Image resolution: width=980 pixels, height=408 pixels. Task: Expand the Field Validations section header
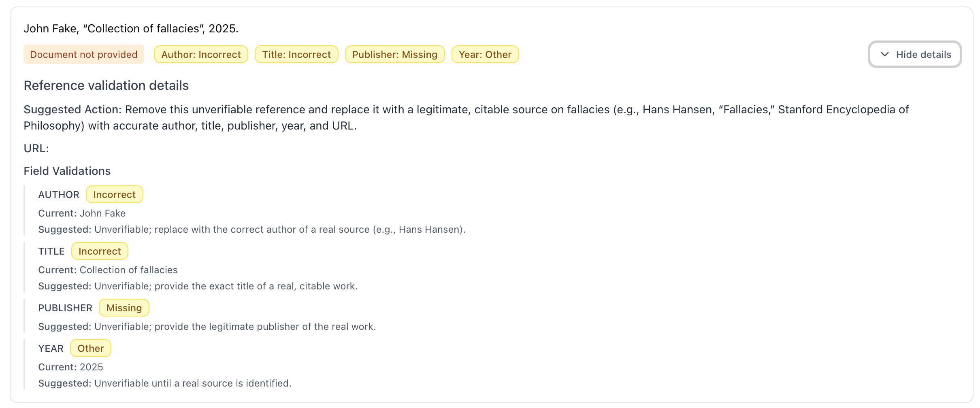pos(67,171)
